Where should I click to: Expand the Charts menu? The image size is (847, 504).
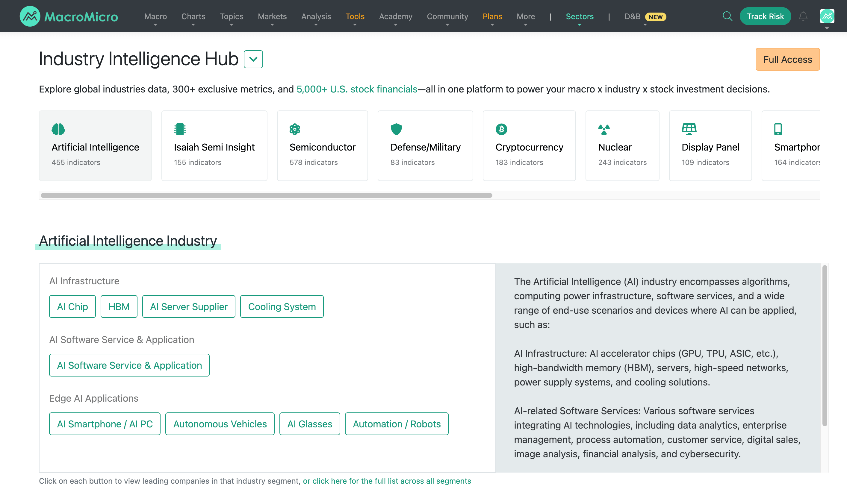click(193, 16)
